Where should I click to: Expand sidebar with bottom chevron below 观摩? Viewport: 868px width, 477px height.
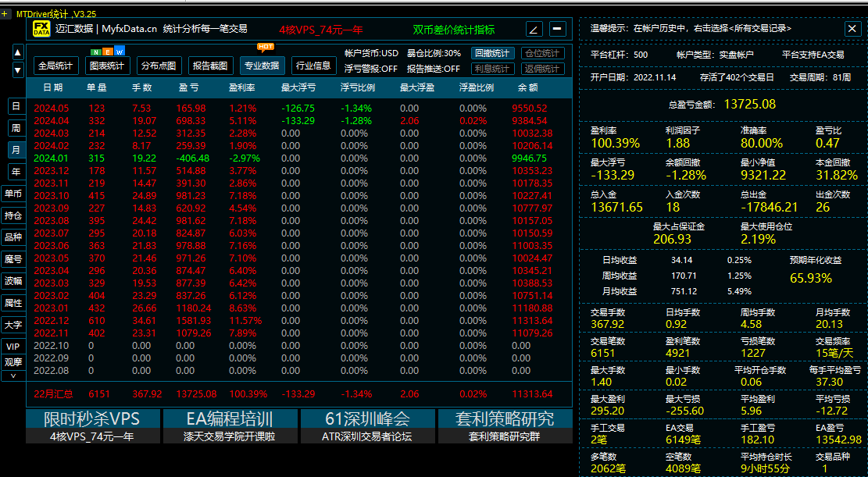click(13, 376)
